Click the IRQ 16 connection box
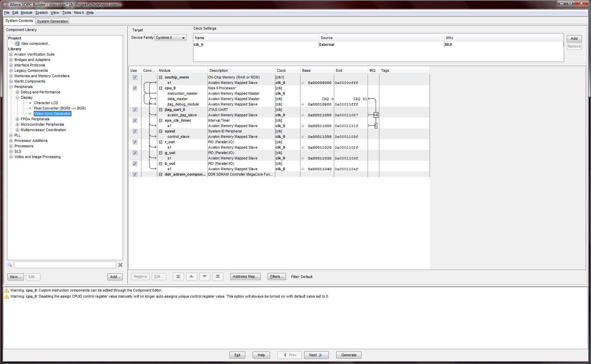This screenshot has height=364, width=591. (x=376, y=115)
